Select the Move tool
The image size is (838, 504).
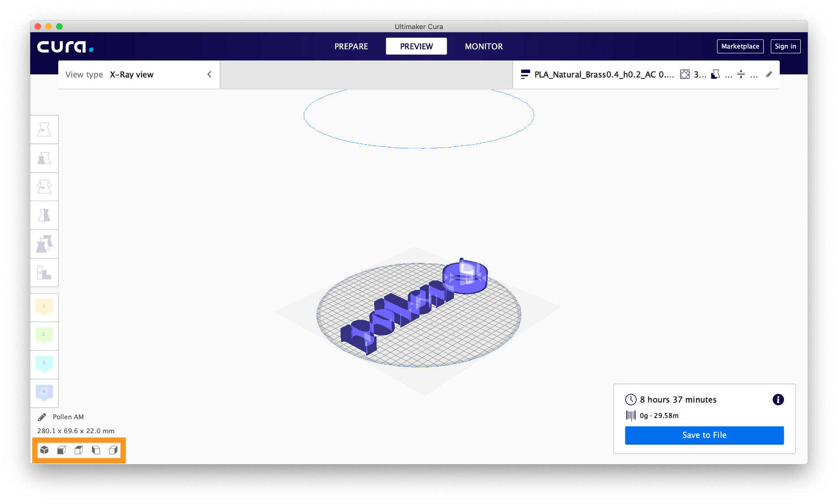point(44,129)
